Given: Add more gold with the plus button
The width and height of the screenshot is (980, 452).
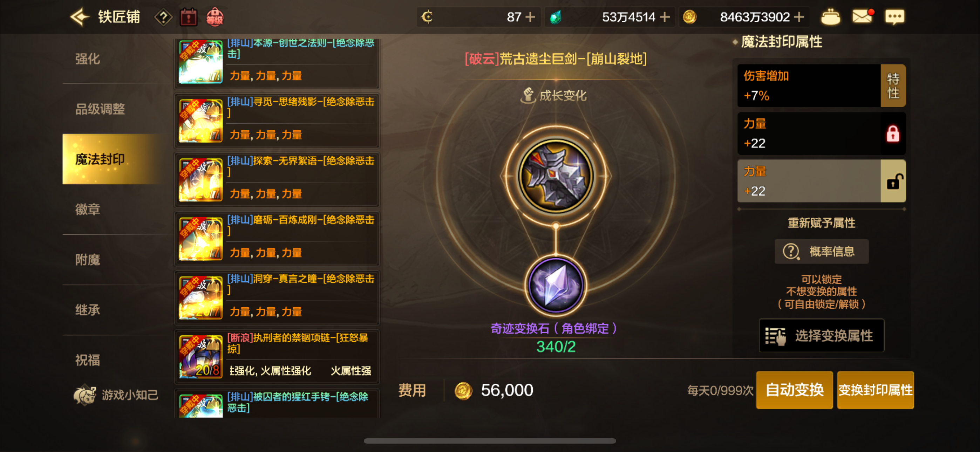Looking at the screenshot, I should 799,17.
